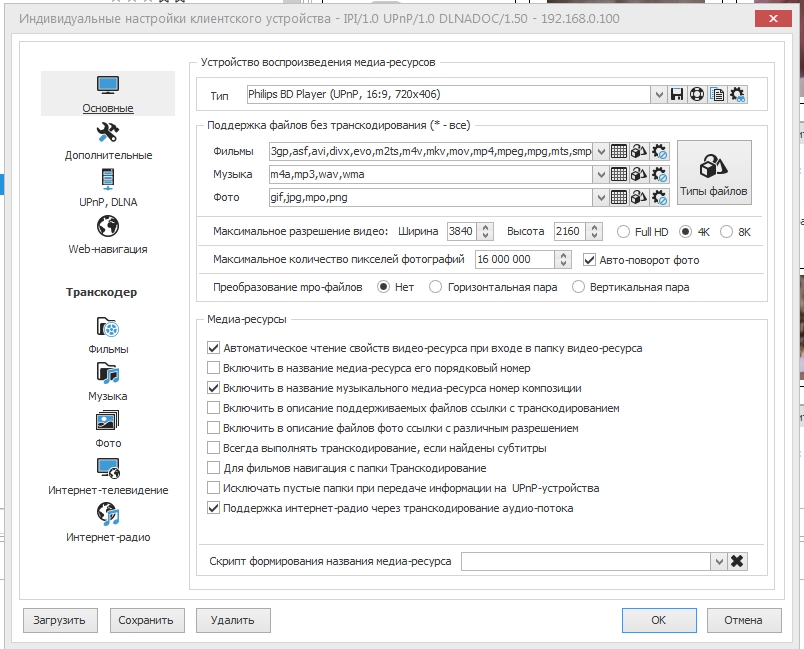Click the maximum photo pixels input field
Screen dimensions: 804x649
click(x=510, y=260)
